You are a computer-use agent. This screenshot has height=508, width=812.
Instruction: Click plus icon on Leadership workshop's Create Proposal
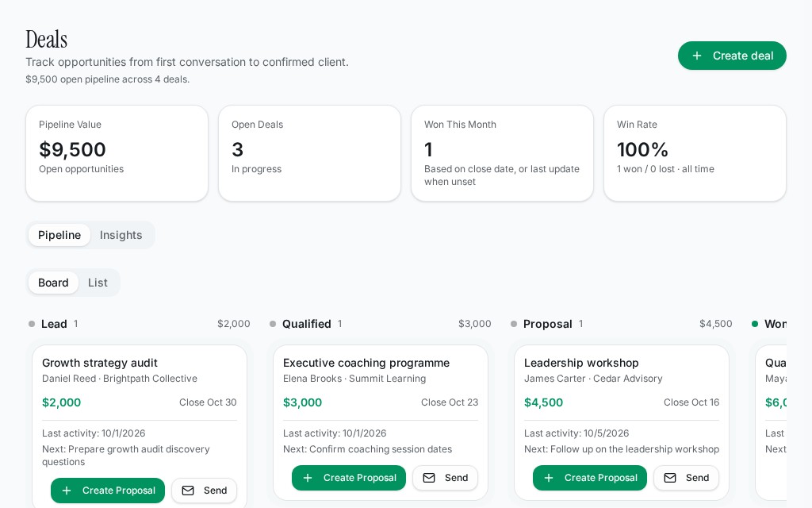coord(549,478)
